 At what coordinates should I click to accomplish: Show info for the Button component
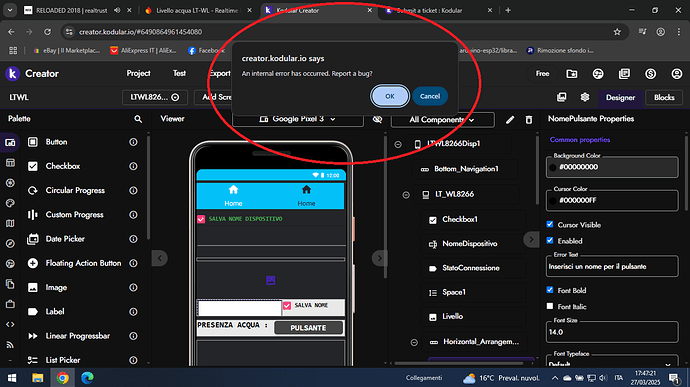(x=133, y=142)
